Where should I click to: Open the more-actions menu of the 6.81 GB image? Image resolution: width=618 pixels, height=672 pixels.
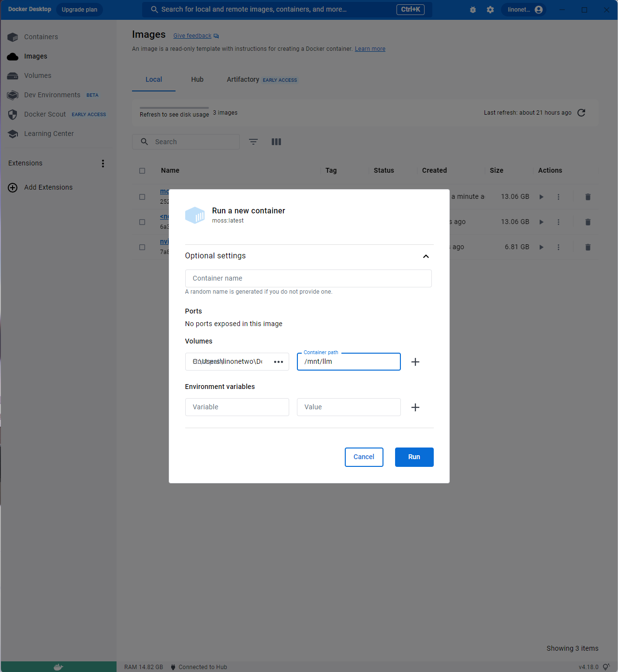pyautogui.click(x=559, y=247)
